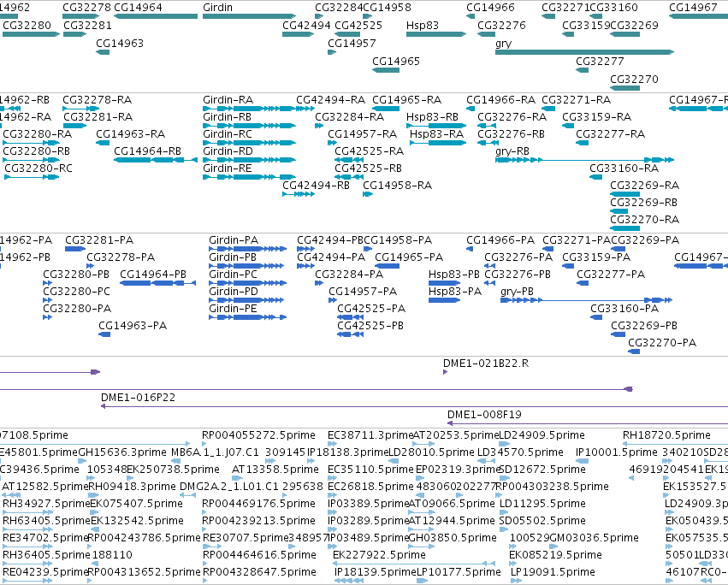Click the Girdin-RE transcript label
Image resolution: width=728 pixels, height=585 pixels.
point(228,168)
